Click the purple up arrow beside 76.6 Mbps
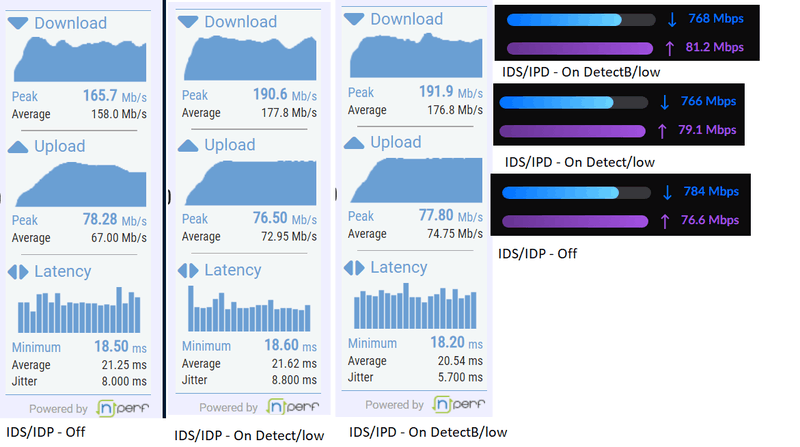 [x=665, y=221]
